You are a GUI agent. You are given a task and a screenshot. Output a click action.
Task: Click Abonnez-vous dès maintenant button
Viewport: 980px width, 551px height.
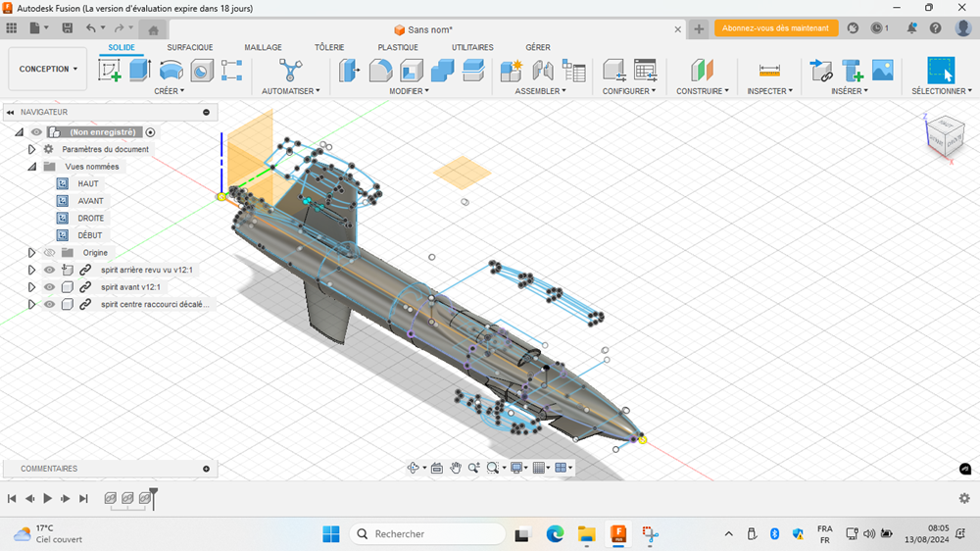pos(776,28)
